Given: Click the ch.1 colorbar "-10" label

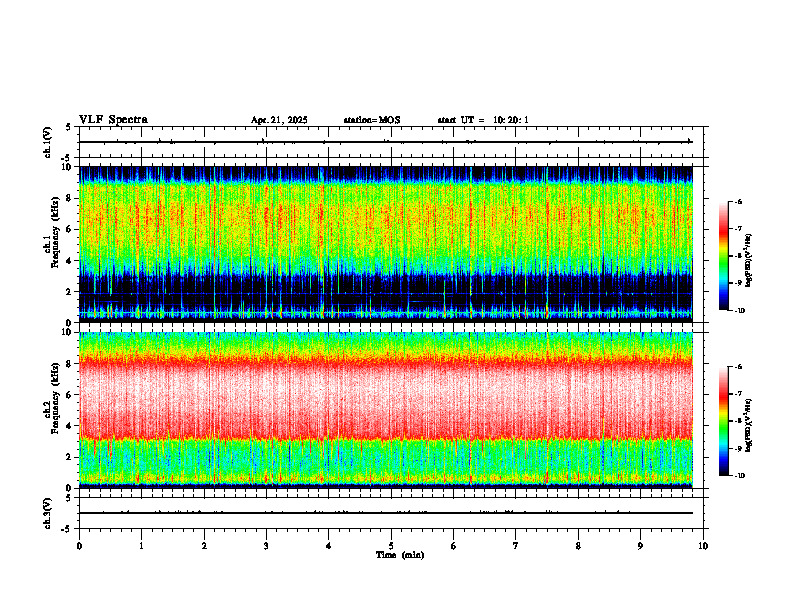Looking at the screenshot, I should coord(740,310).
